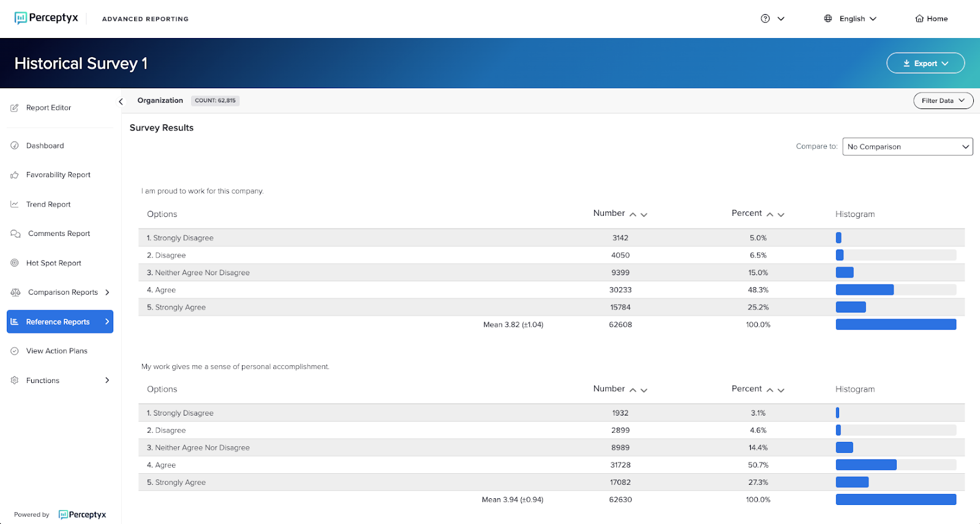The height and width of the screenshot is (524, 980).
Task: Open Trend Report in sidebar
Action: (48, 205)
